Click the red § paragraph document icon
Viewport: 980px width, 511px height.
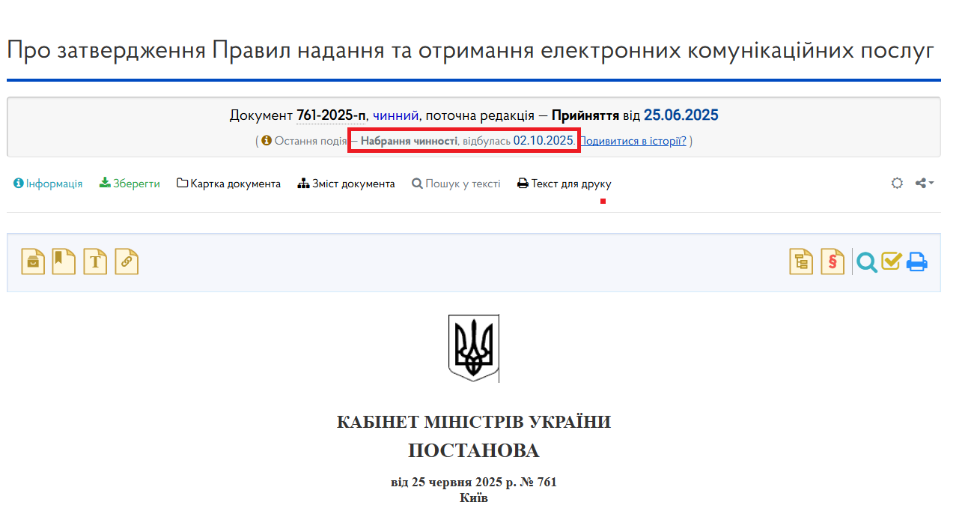tap(833, 261)
